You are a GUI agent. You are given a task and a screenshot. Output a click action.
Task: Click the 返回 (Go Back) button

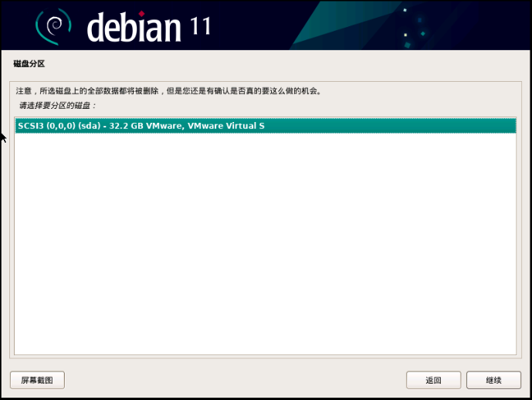click(x=433, y=380)
